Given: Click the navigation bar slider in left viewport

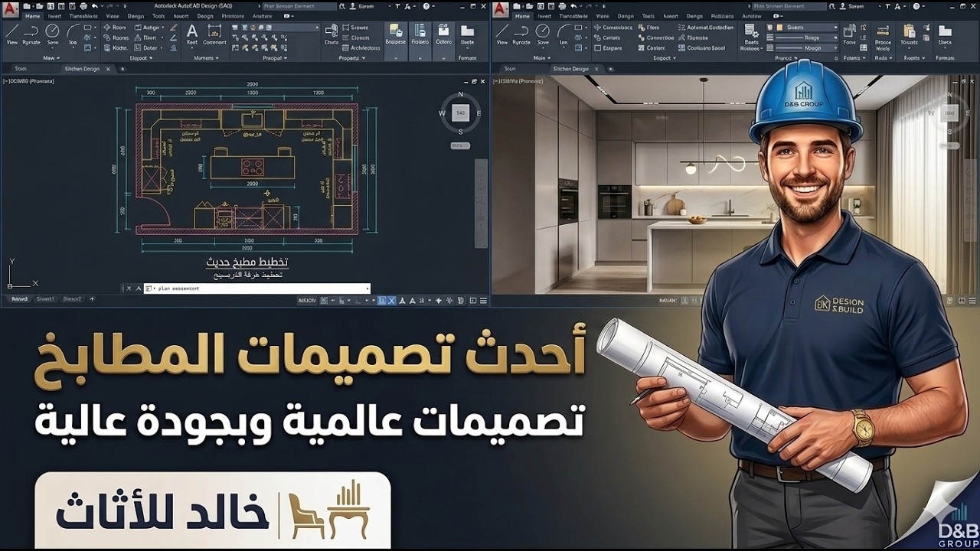Looking at the screenshot, I should point(481,203).
